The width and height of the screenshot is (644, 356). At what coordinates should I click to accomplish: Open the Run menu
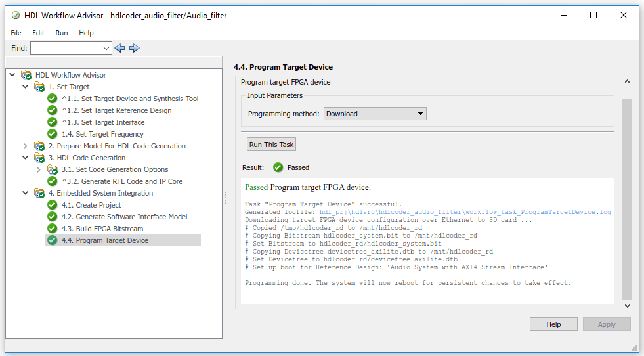click(62, 33)
